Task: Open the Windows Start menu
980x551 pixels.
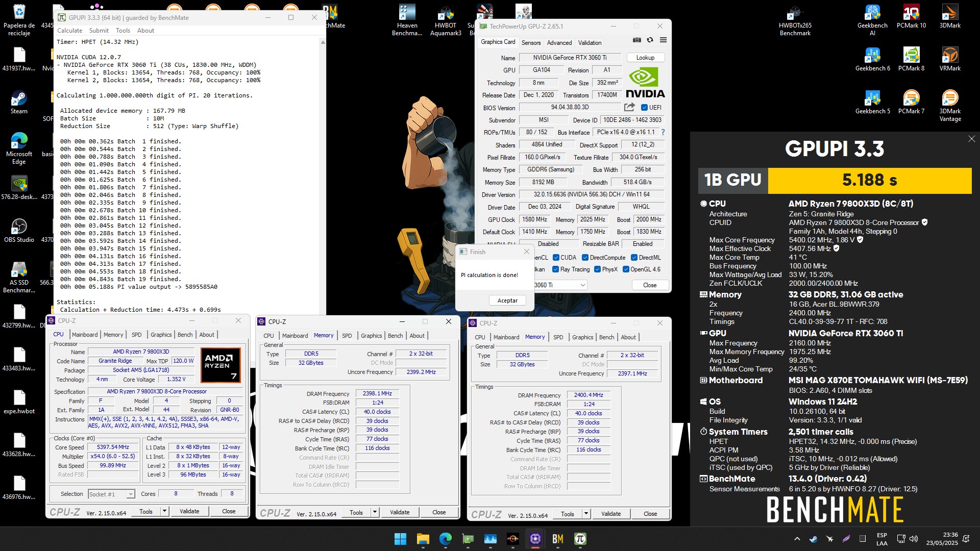Action: (x=400, y=539)
